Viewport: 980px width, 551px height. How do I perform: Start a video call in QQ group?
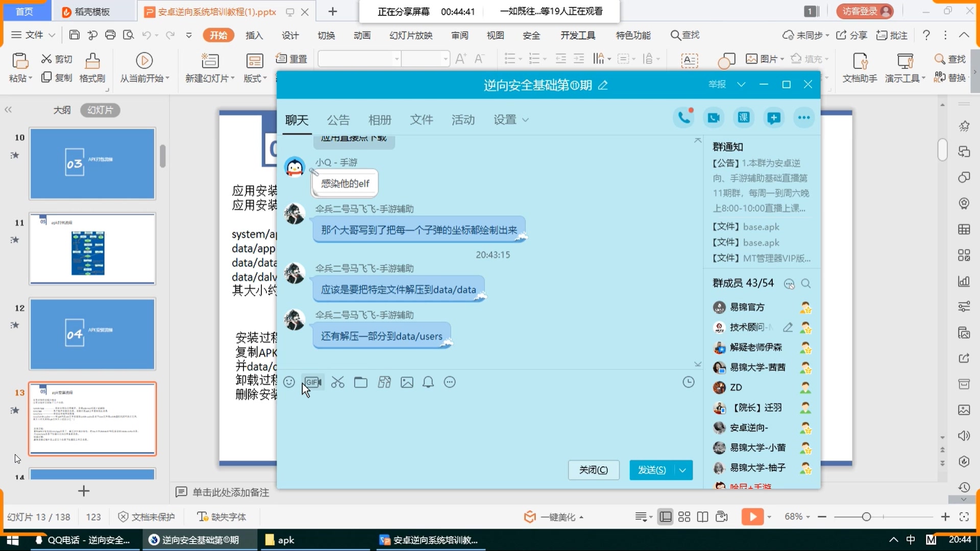pos(714,118)
